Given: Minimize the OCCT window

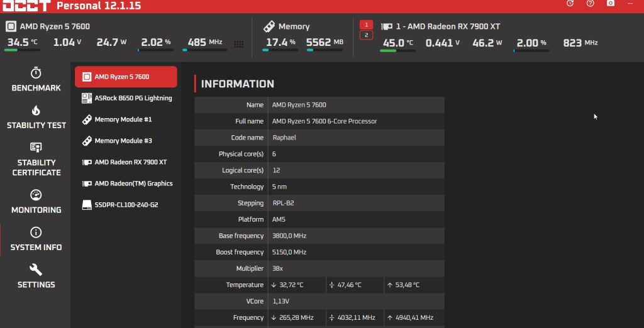Looking at the screenshot, I should click(x=631, y=3).
